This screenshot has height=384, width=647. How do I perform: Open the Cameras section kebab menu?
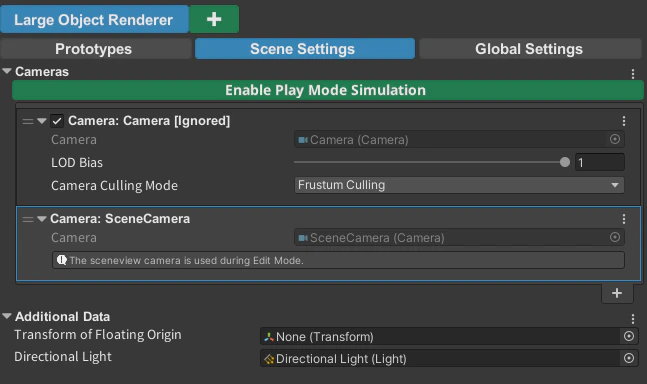pyautogui.click(x=633, y=74)
